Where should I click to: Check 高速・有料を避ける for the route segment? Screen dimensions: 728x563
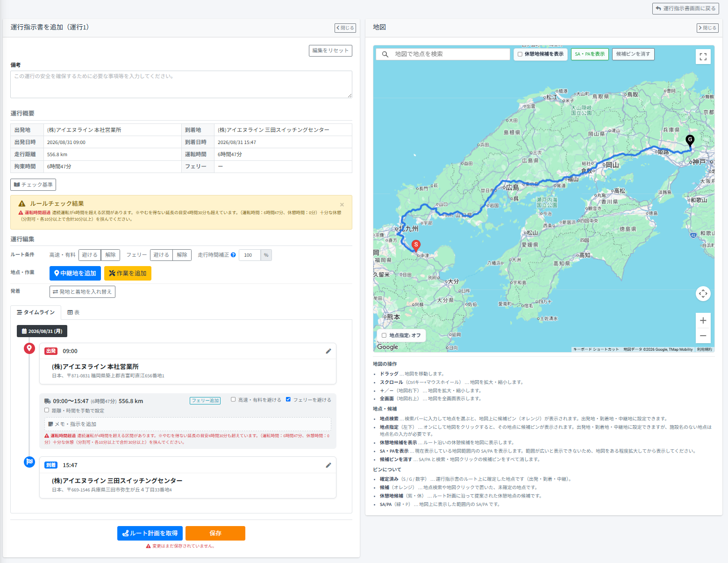(233, 399)
